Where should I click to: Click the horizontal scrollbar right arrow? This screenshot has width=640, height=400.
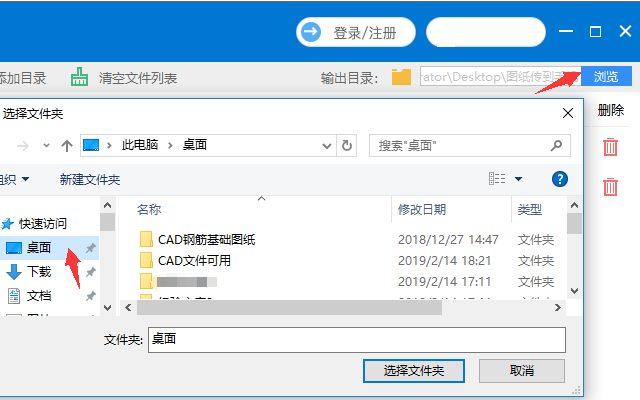pyautogui.click(x=558, y=307)
